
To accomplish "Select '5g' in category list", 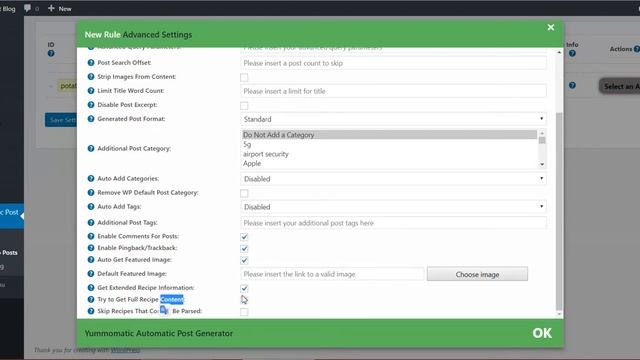I will tap(389, 144).
